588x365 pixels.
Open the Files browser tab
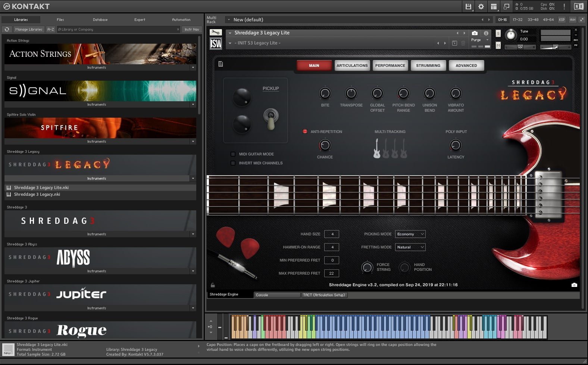tap(60, 19)
